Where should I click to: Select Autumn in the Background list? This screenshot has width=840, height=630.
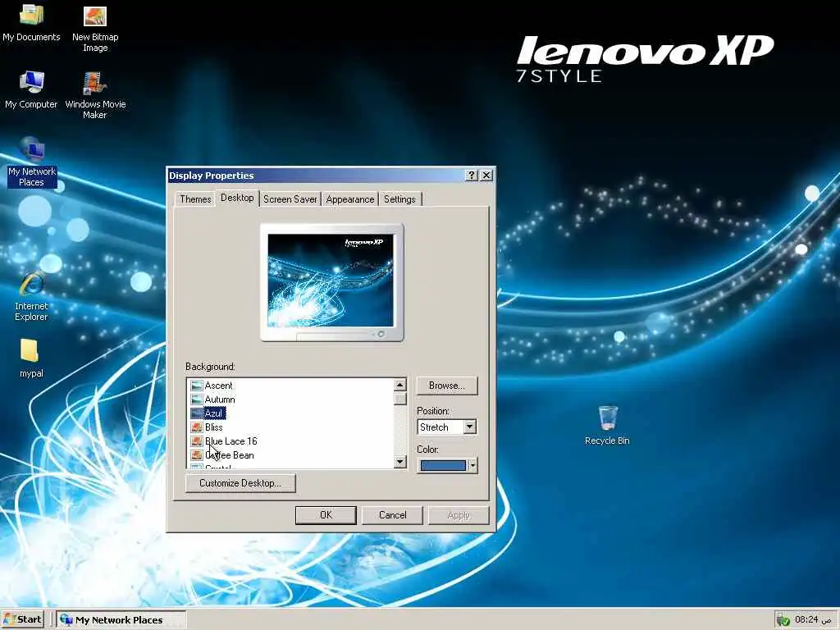(220, 399)
